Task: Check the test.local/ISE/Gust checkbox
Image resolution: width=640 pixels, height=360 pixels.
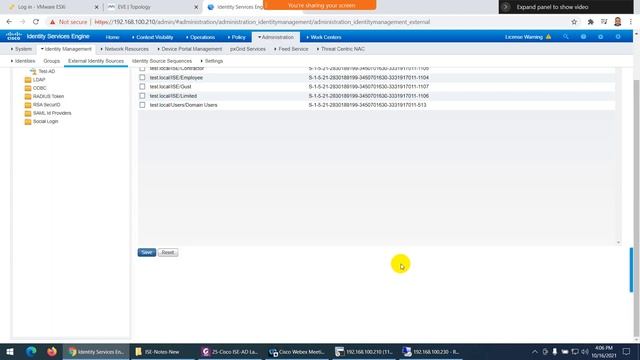Action: tap(142, 87)
